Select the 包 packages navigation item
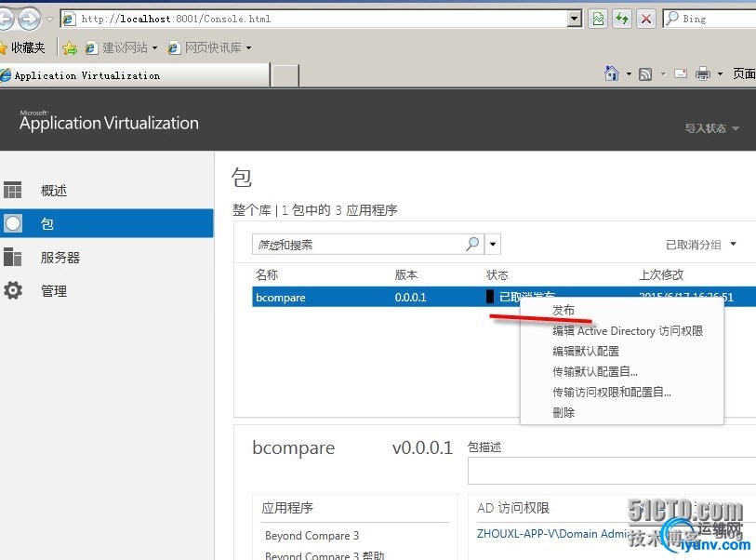Viewport: 756px width, 560px height. (x=106, y=223)
